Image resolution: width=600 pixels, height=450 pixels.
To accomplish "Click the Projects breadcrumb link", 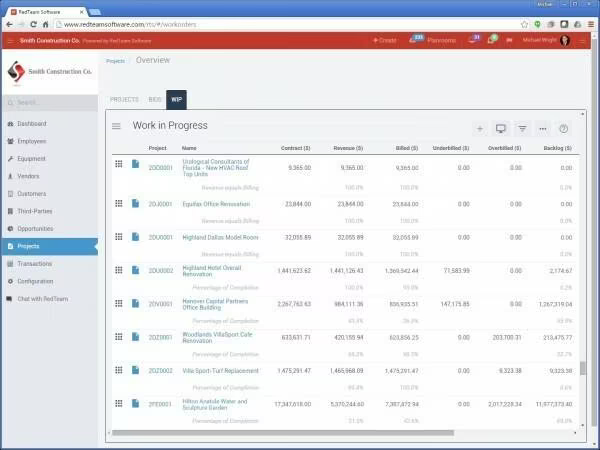I will point(115,61).
